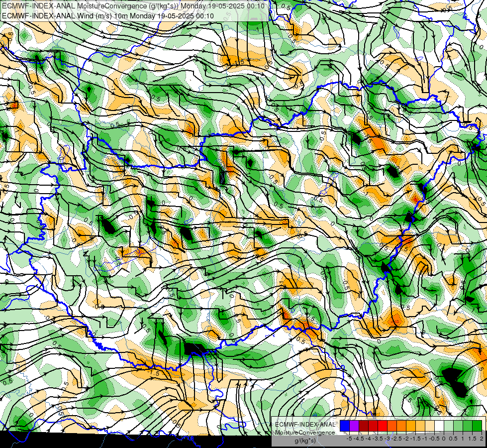Click the legend label MoistureConvergence

[305, 433]
